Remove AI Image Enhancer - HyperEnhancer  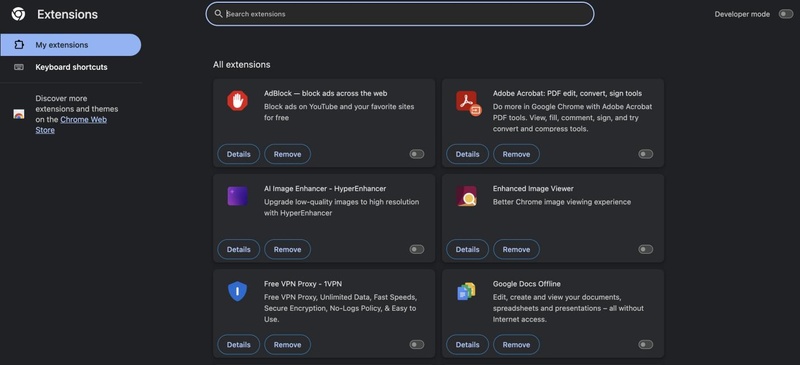287,249
